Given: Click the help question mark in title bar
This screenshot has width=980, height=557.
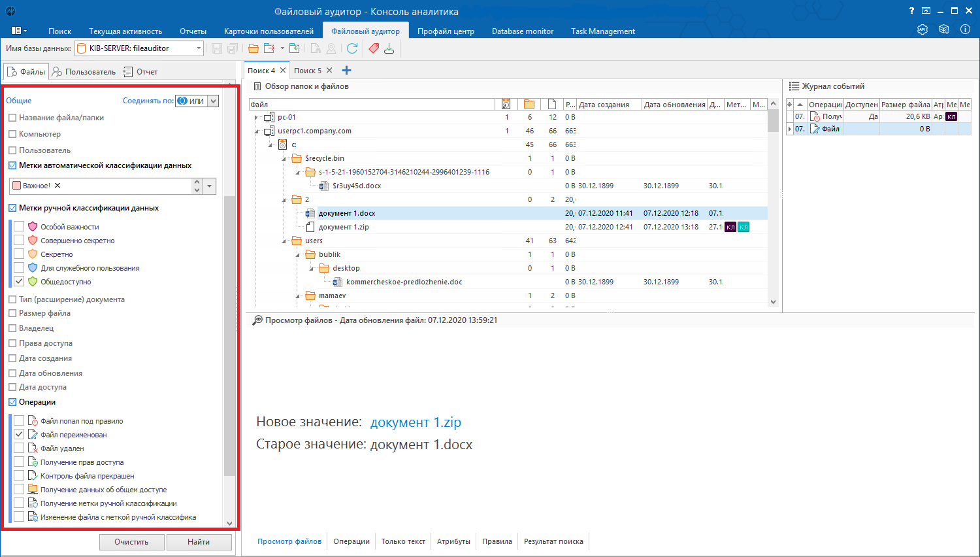Looking at the screenshot, I should point(912,11).
